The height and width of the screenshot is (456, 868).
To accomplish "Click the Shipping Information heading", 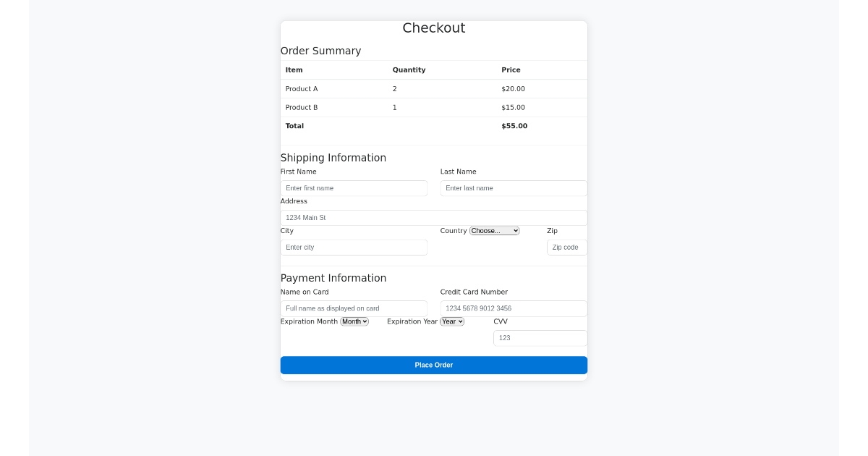I will [333, 157].
